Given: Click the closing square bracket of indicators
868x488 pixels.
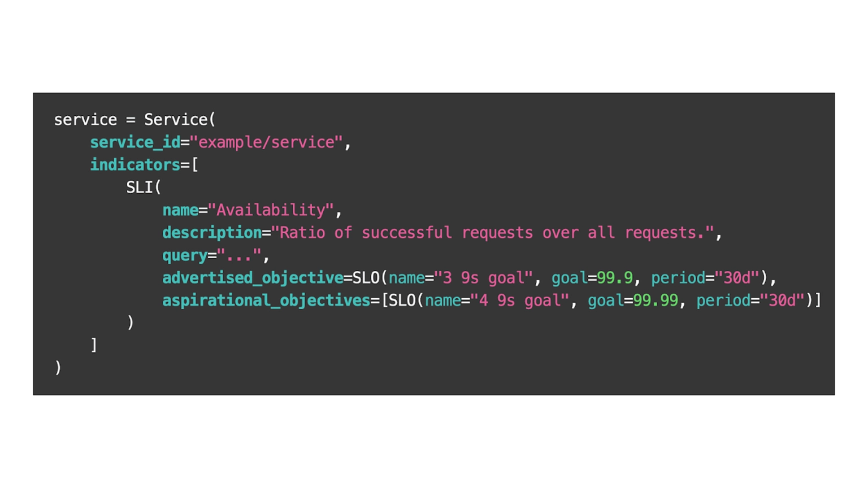Looking at the screenshot, I should click(x=94, y=345).
